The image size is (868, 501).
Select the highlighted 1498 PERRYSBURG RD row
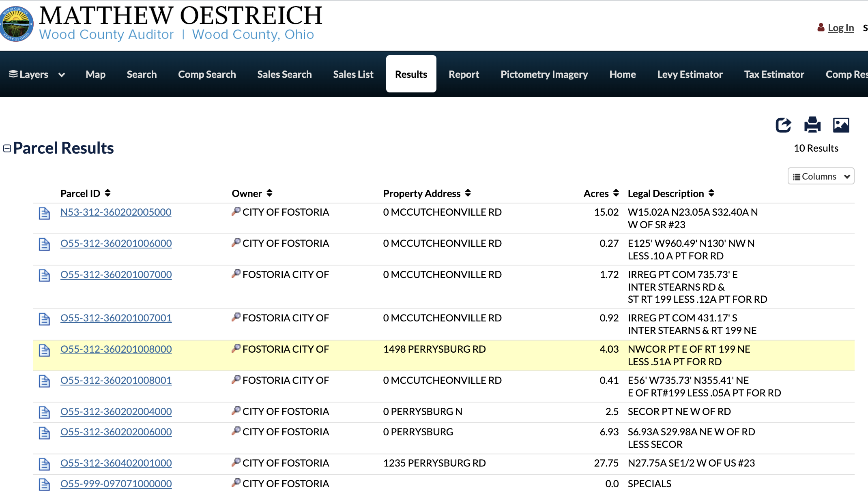pyautogui.click(x=444, y=355)
